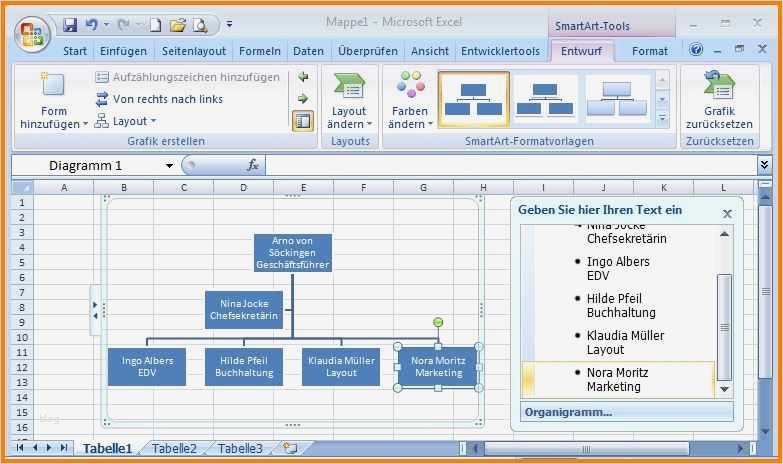Image resolution: width=783 pixels, height=464 pixels.
Task: Toggle text pane via diagram's left edge arrows
Action: pos(95,310)
